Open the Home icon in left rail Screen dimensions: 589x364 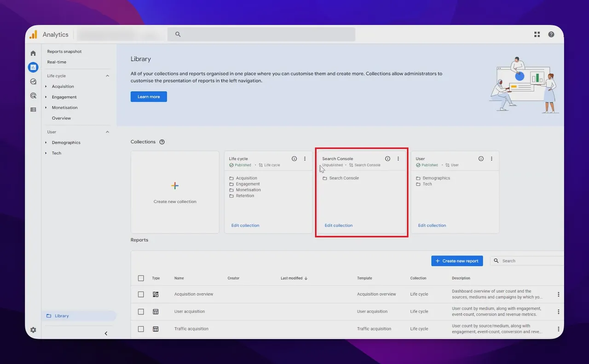click(33, 53)
